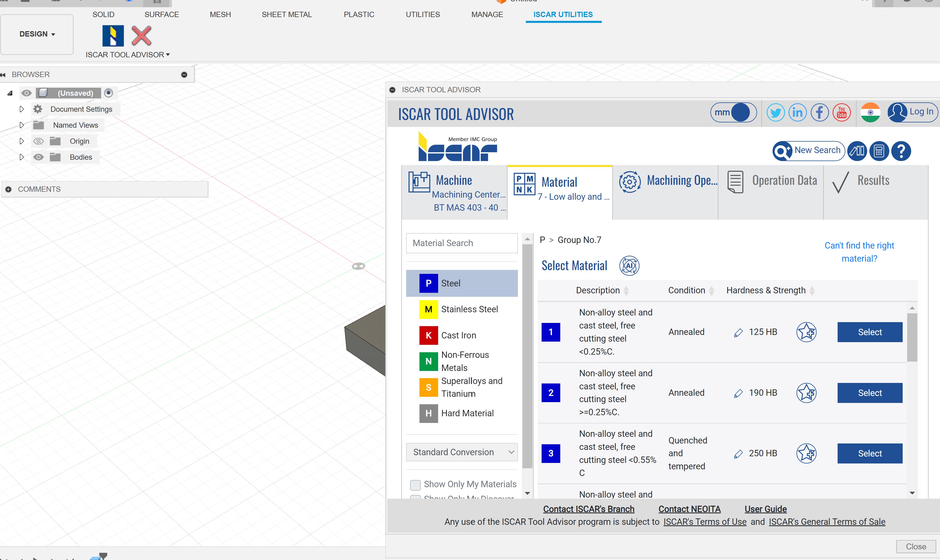Enable Show Only My Materials checkbox
Image resolution: width=940 pixels, height=560 pixels.
coord(415,485)
